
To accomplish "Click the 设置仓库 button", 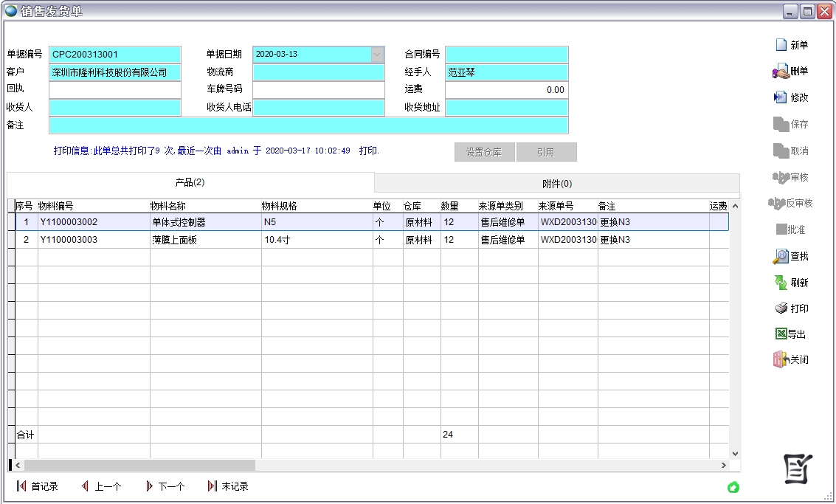I will [x=484, y=152].
